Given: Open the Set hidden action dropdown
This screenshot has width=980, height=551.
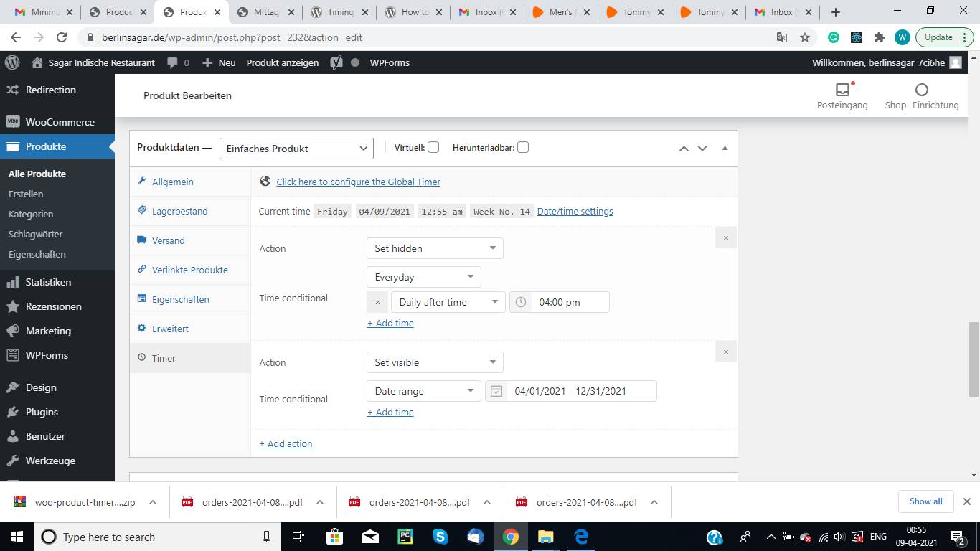Looking at the screenshot, I should pyautogui.click(x=435, y=248).
